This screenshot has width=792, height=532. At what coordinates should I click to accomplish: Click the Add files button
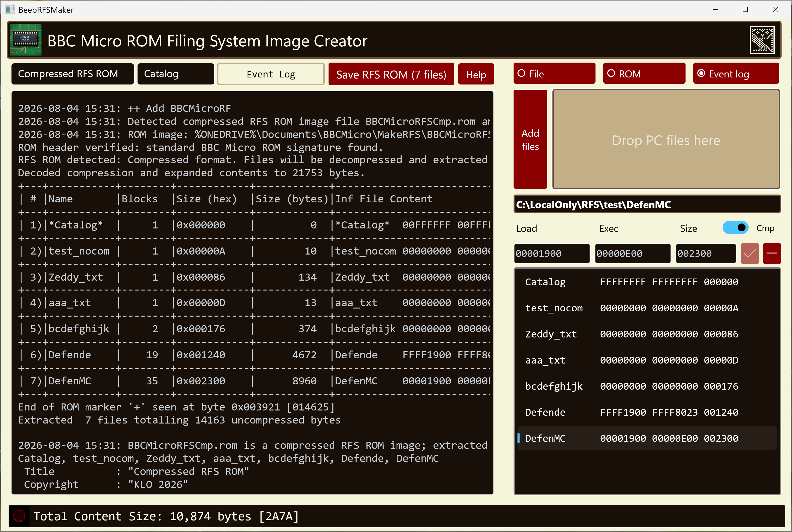pos(530,139)
